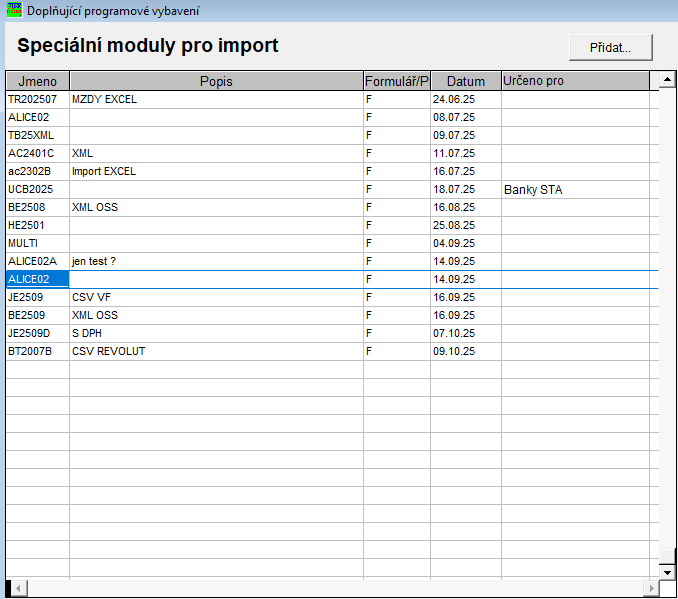Click the date 07.10.25
Viewport: 678px width, 599px height.
click(x=466, y=333)
